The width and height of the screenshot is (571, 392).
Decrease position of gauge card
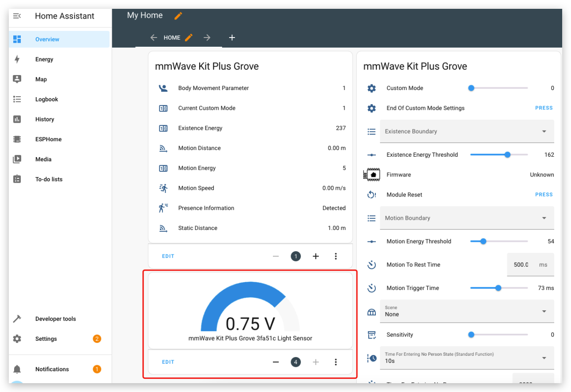click(x=276, y=362)
